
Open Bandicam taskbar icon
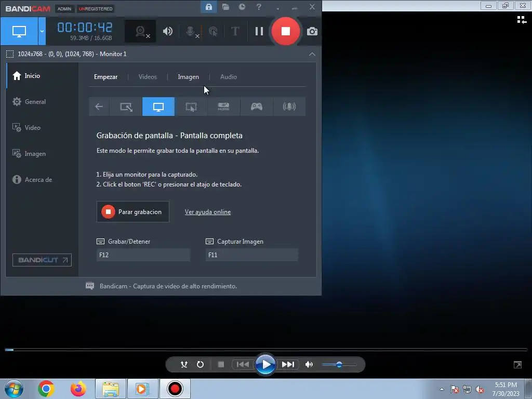tap(175, 389)
